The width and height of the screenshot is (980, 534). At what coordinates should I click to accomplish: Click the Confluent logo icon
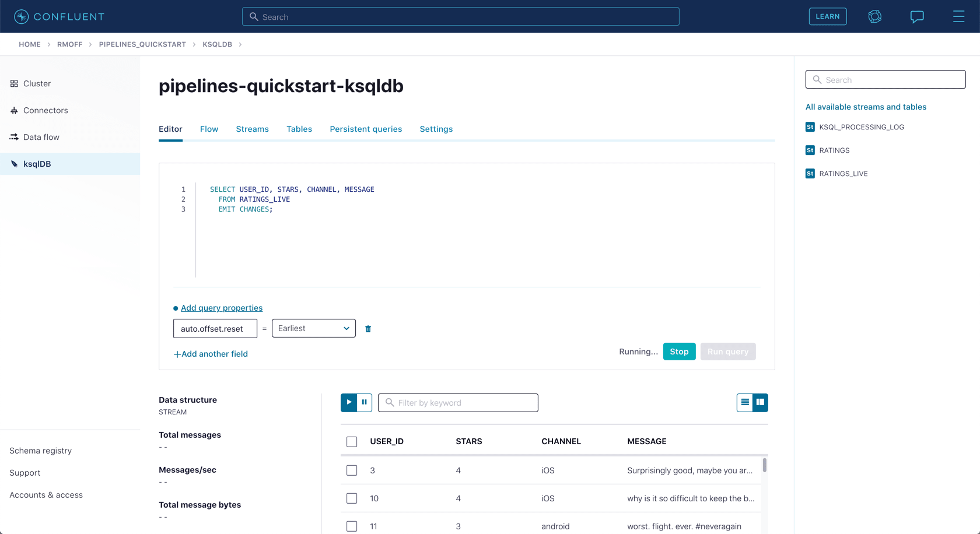coord(22,17)
